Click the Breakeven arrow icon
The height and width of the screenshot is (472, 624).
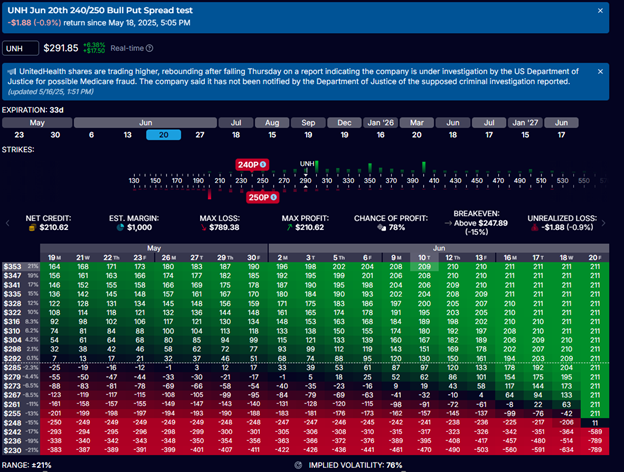point(448,223)
